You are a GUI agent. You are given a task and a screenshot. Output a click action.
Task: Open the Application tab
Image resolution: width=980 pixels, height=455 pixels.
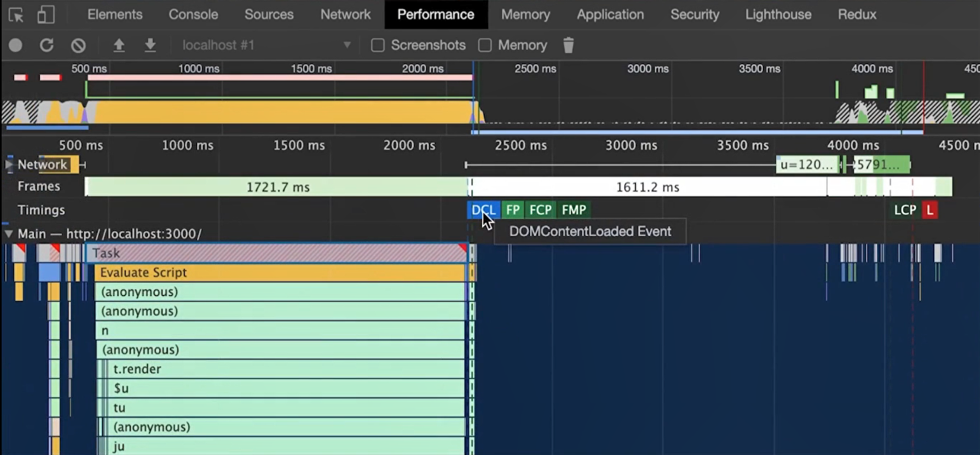(610, 15)
